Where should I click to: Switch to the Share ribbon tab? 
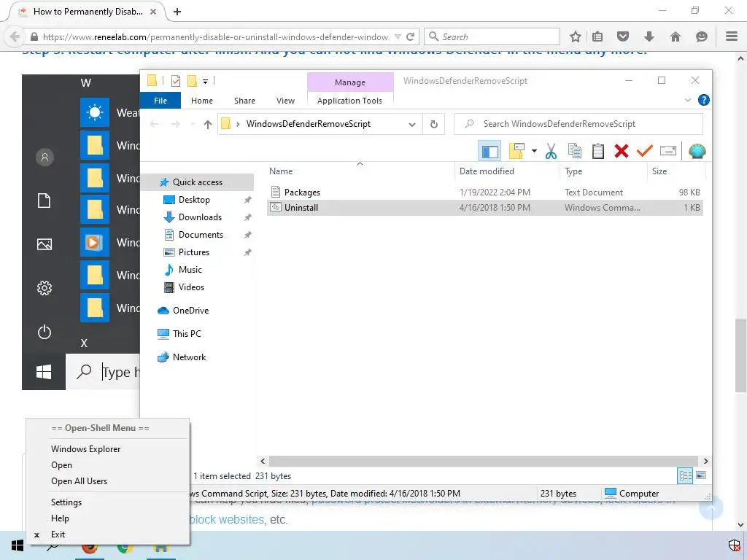pos(244,101)
